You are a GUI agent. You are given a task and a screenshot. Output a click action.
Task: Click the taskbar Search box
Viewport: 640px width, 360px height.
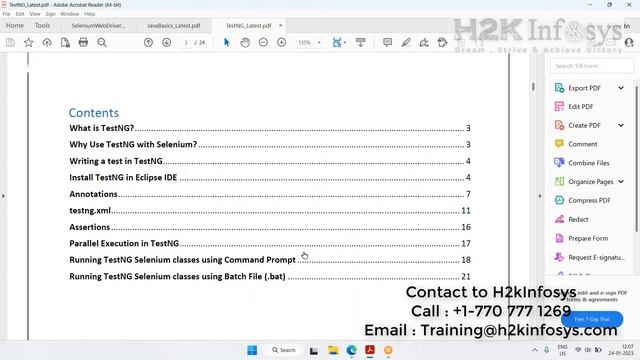point(284,350)
